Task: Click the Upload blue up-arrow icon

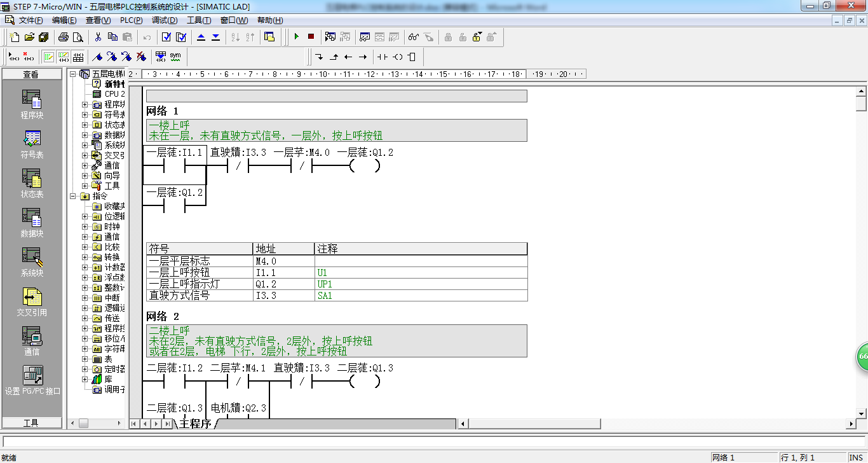Action: 201,37
